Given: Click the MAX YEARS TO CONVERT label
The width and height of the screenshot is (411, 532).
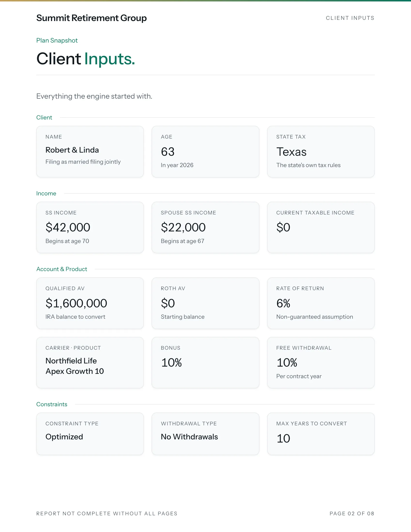Looking at the screenshot, I should [x=311, y=424].
